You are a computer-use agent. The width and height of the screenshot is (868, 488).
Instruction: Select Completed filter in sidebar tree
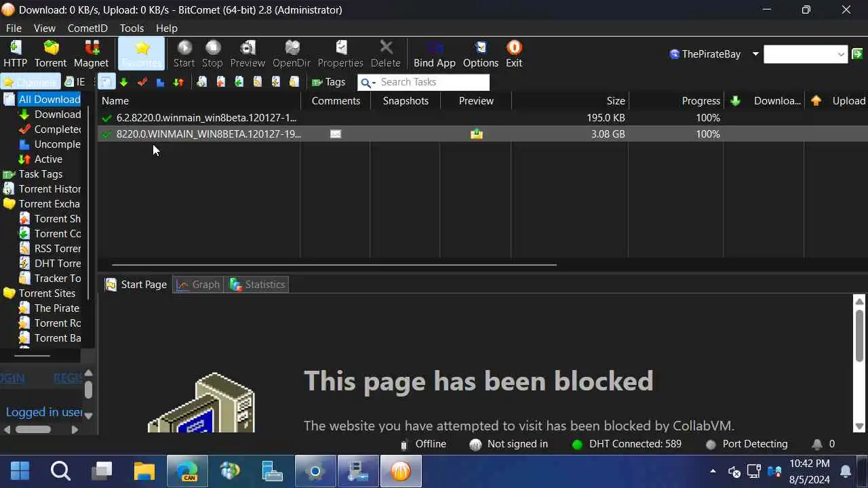click(51, 129)
